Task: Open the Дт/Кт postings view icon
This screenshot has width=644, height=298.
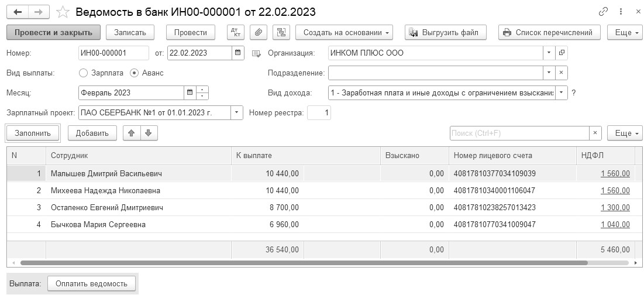Action: coord(235,33)
